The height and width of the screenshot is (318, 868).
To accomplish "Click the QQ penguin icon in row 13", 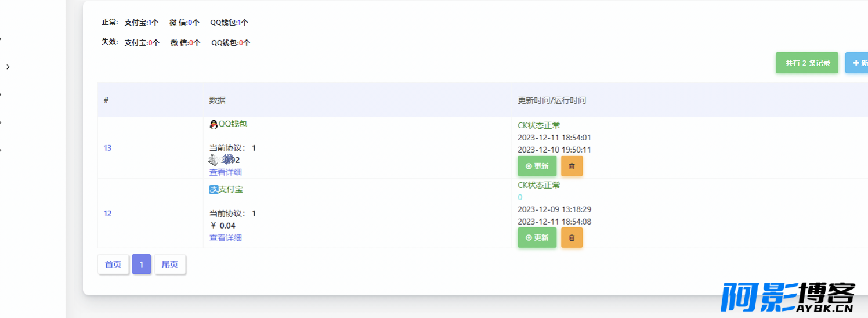I will (x=214, y=124).
